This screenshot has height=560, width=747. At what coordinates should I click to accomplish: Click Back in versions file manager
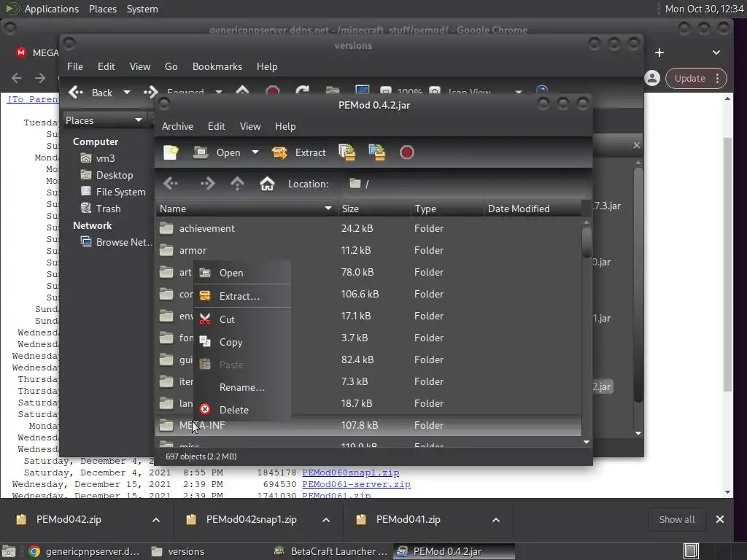click(x=90, y=93)
